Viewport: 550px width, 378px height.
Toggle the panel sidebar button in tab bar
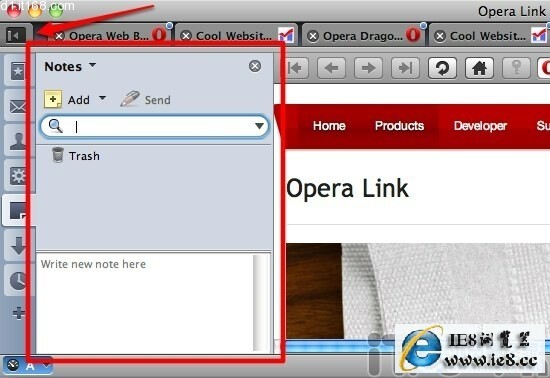click(x=16, y=35)
